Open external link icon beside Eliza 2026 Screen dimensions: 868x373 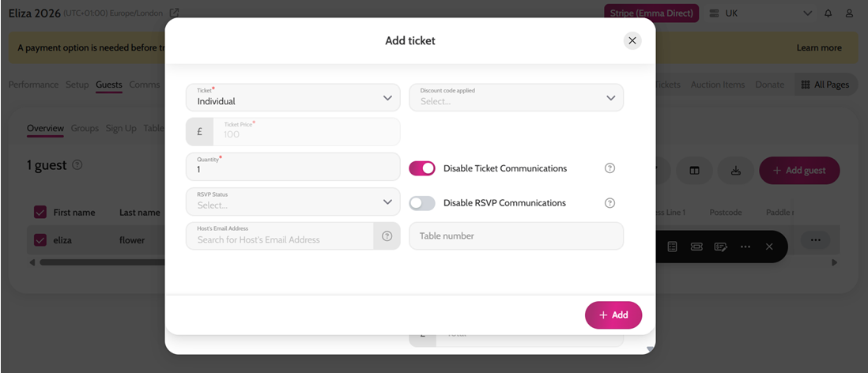coord(175,12)
